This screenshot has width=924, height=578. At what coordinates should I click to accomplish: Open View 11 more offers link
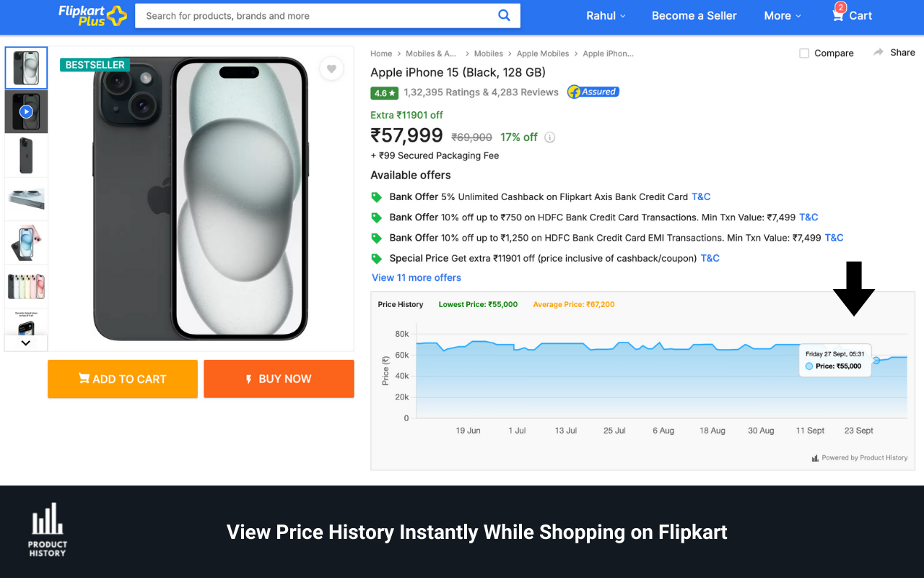(x=416, y=277)
